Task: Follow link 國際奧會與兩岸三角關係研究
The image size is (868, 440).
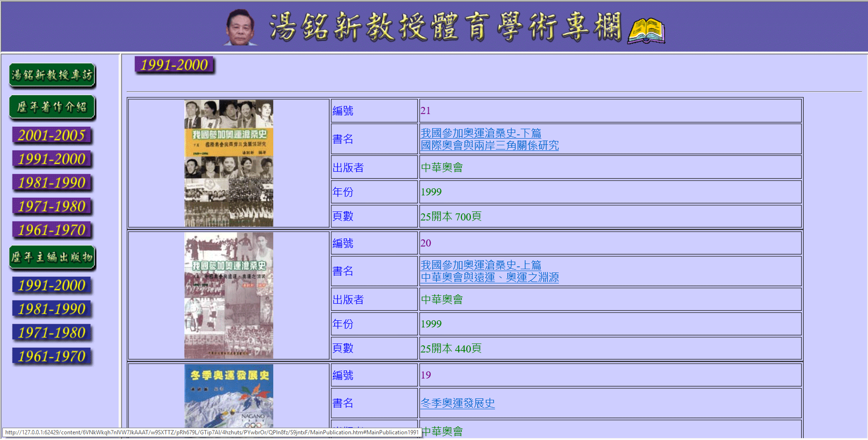Action: click(489, 146)
